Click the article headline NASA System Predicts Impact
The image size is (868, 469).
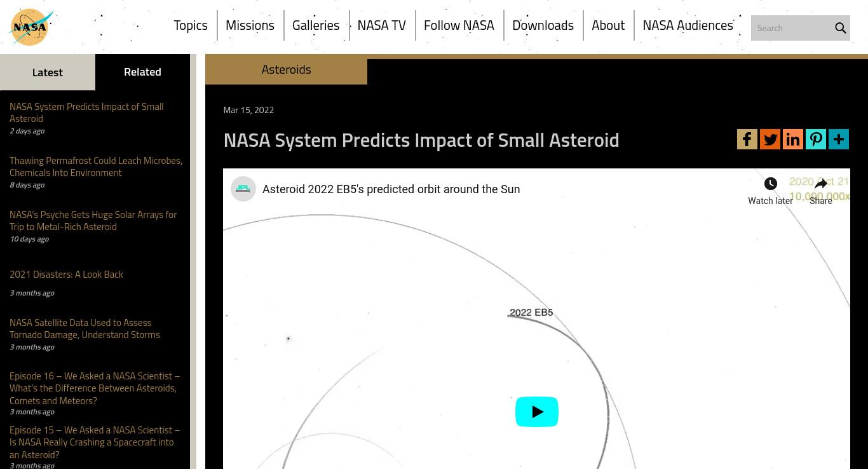pyautogui.click(x=421, y=140)
